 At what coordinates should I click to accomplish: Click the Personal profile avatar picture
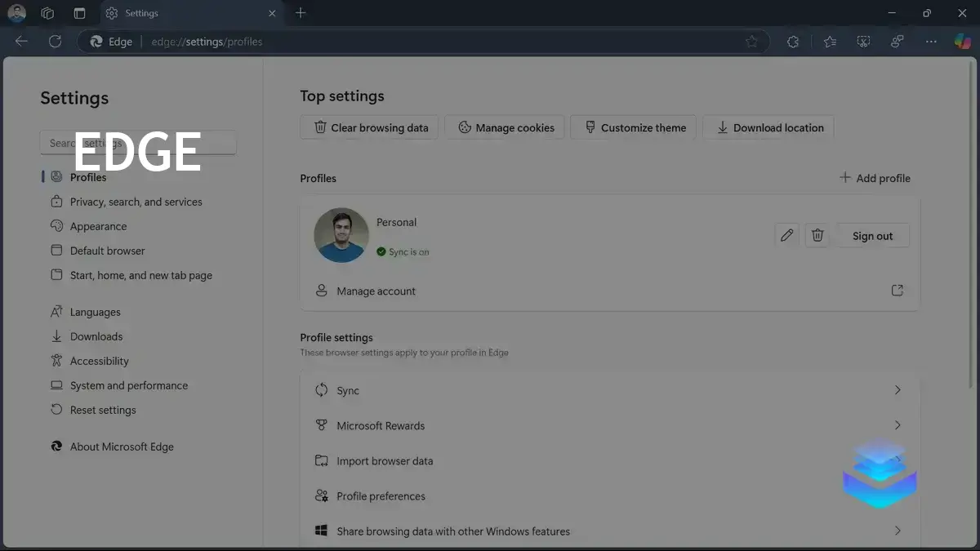click(x=341, y=235)
